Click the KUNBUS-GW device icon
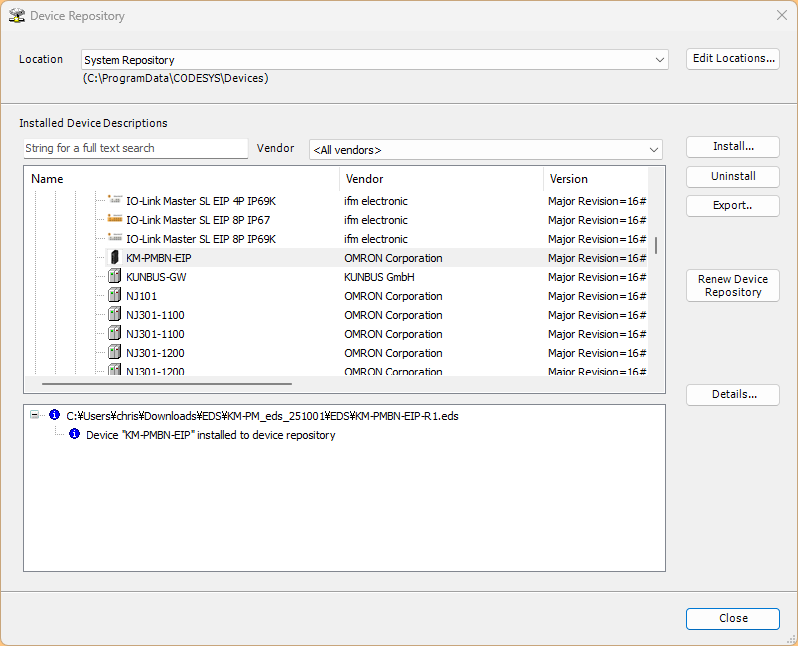This screenshot has width=798, height=646. click(114, 277)
